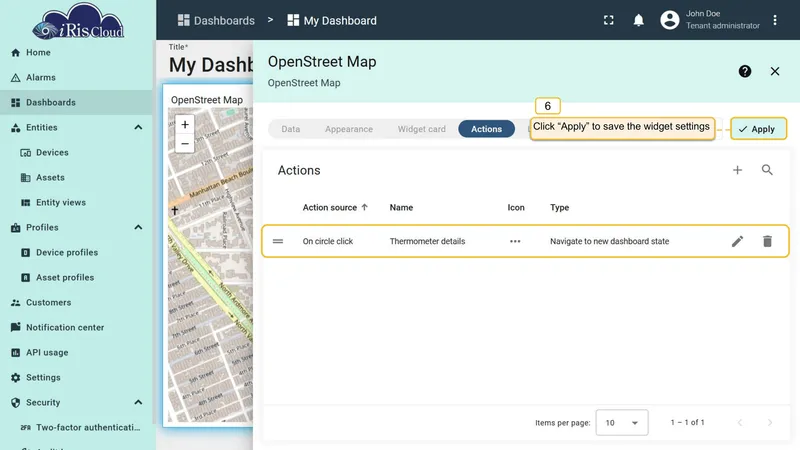This screenshot has width=800, height=450.
Task: Switch to the Appearance tab
Action: (x=349, y=129)
